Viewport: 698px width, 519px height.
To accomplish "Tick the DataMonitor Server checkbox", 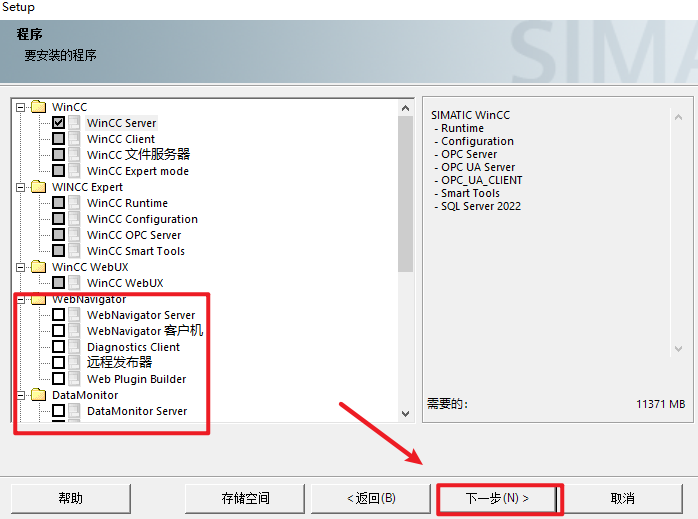I will 59,411.
